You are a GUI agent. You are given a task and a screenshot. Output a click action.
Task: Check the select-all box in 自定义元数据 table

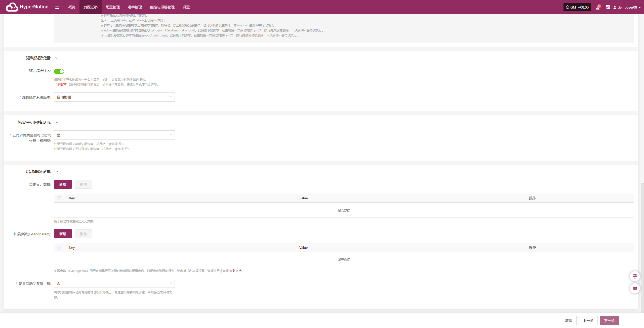pyautogui.click(x=59, y=198)
